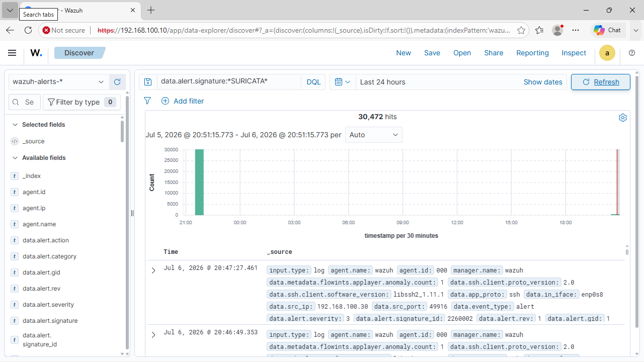Open the wazuh-alerts-* index pattern dropdown
Image resolution: width=644 pixels, height=362 pixels.
pyautogui.click(x=59, y=82)
